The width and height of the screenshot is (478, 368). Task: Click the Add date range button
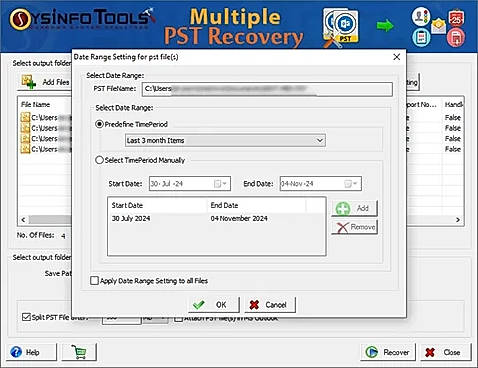(354, 208)
